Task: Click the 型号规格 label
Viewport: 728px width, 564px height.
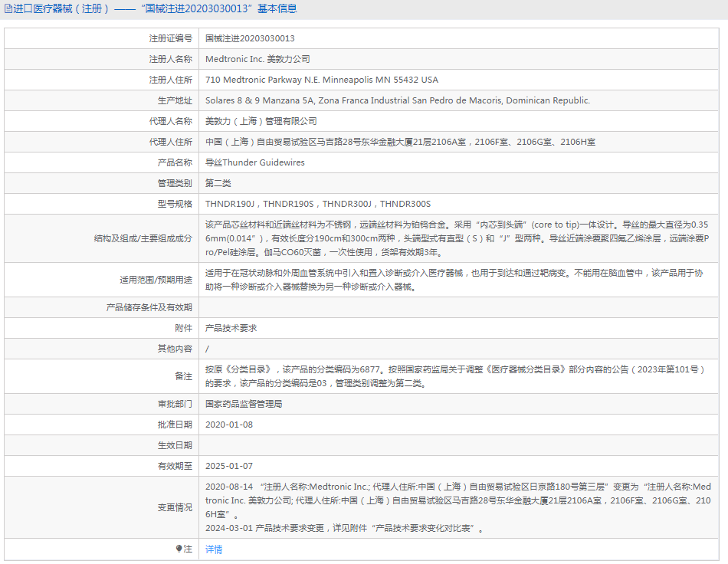Action: [175, 204]
